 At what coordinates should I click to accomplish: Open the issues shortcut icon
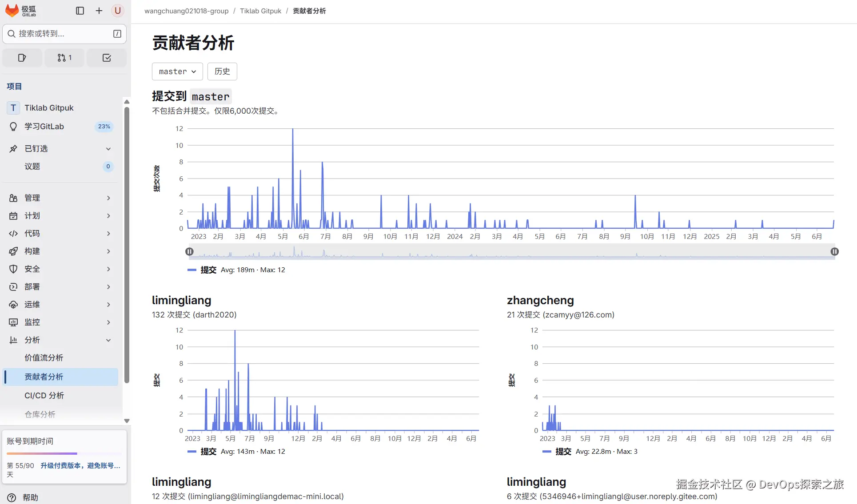coord(22,58)
